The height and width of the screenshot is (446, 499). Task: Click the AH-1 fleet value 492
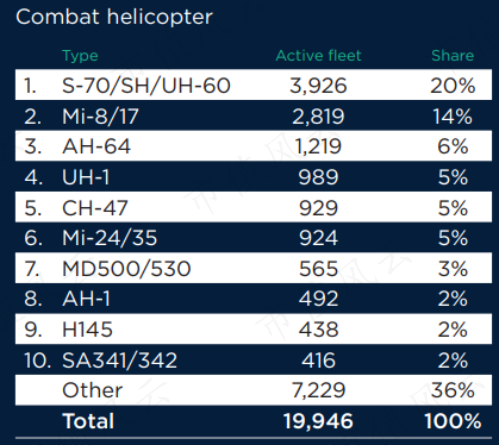pyautogui.click(x=318, y=298)
